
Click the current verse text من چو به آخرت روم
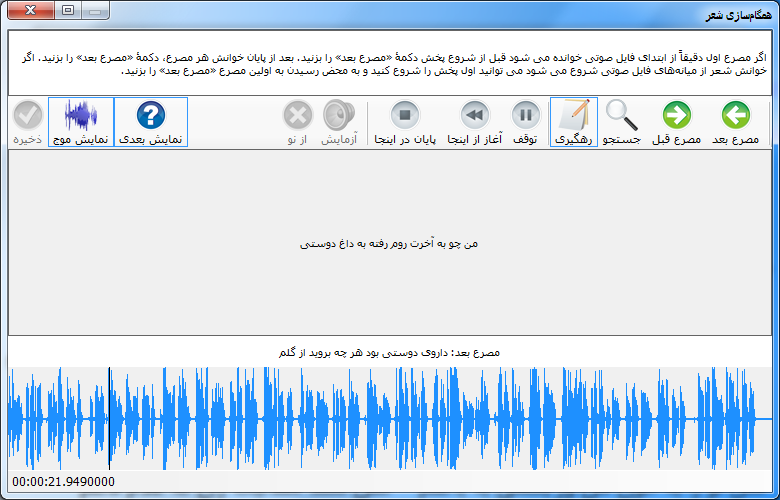[389, 243]
